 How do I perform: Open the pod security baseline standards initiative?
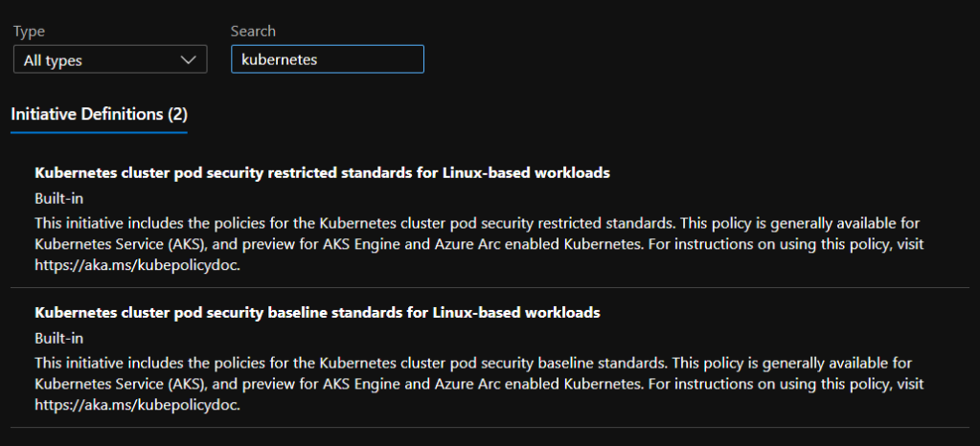click(317, 313)
